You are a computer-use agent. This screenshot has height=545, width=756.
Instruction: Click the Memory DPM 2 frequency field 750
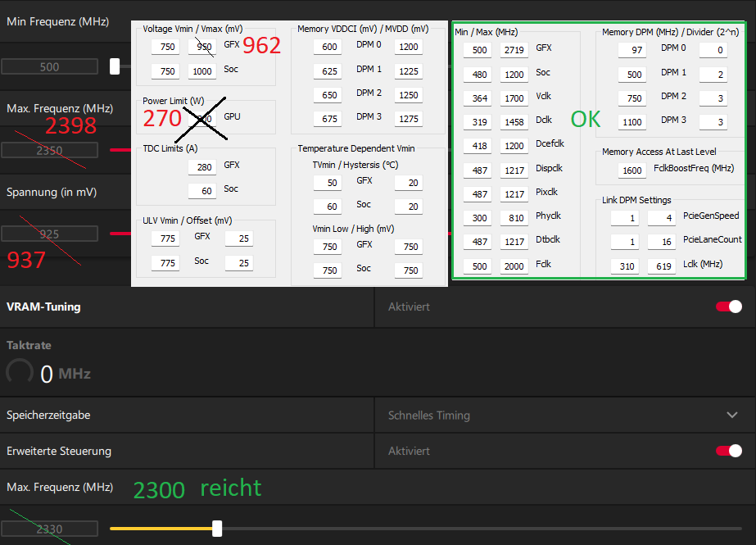coord(632,98)
